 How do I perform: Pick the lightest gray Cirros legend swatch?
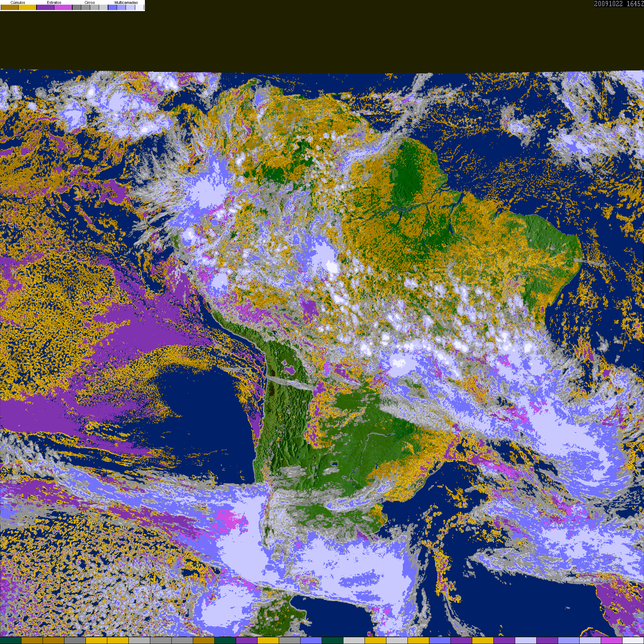pos(103,7)
